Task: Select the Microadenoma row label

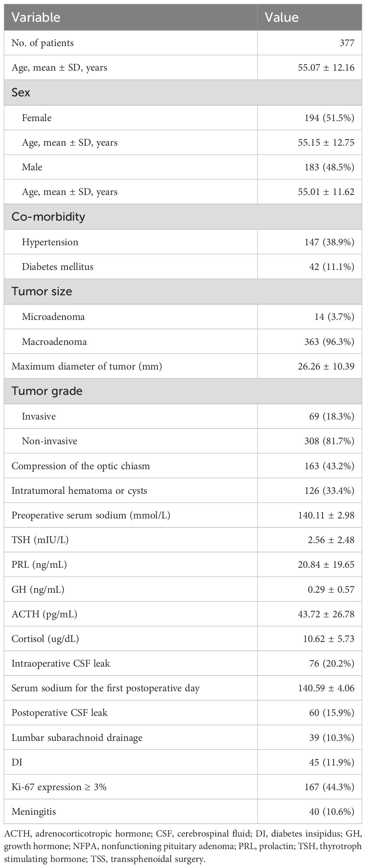Action: point(53,317)
